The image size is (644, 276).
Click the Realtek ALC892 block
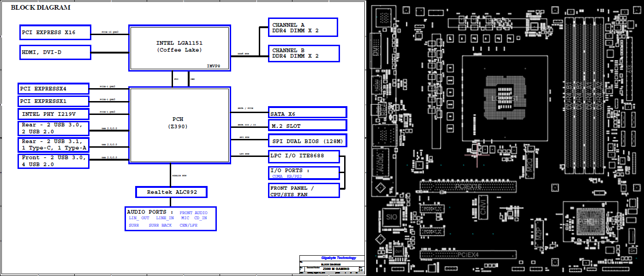[x=171, y=192]
